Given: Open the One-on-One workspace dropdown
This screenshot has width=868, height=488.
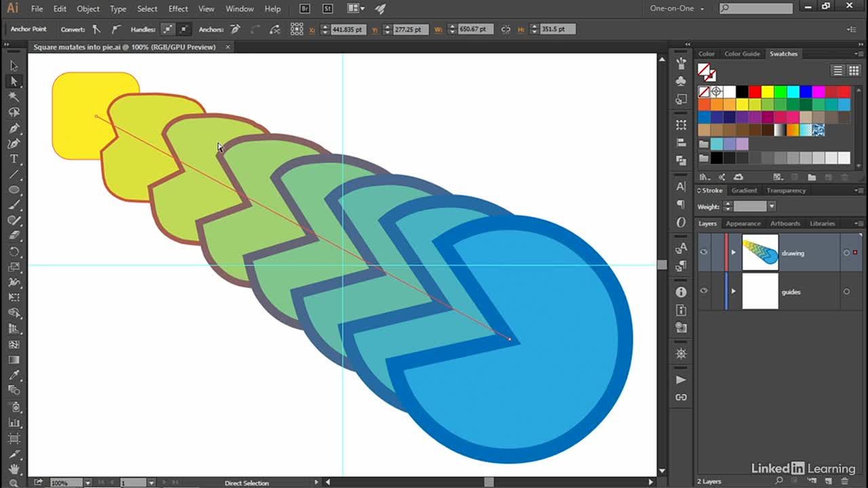Looking at the screenshot, I should click(x=678, y=9).
